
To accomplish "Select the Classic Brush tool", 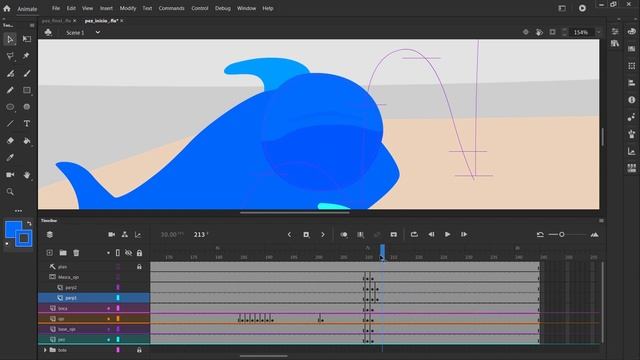I will click(27, 73).
